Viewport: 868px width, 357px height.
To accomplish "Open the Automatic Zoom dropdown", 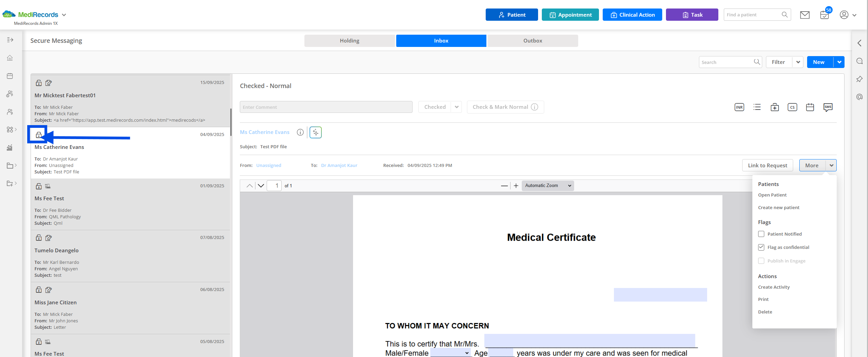I will (x=548, y=186).
